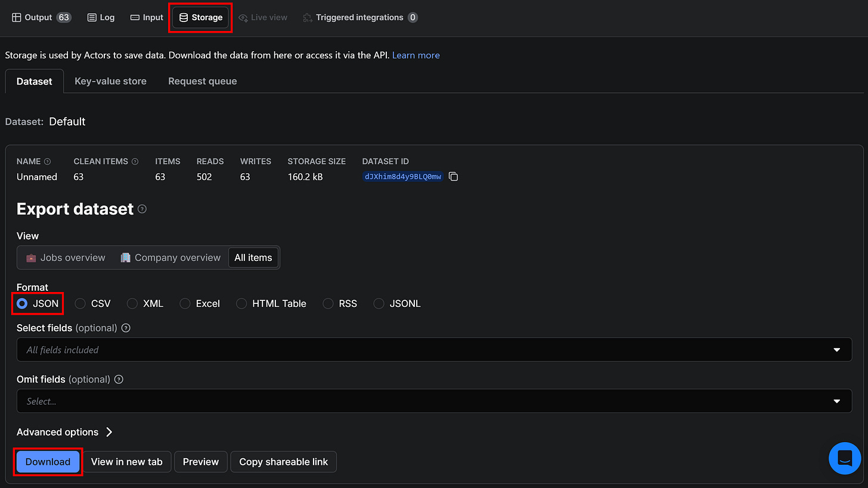Show help for Omit fields option

point(119,380)
